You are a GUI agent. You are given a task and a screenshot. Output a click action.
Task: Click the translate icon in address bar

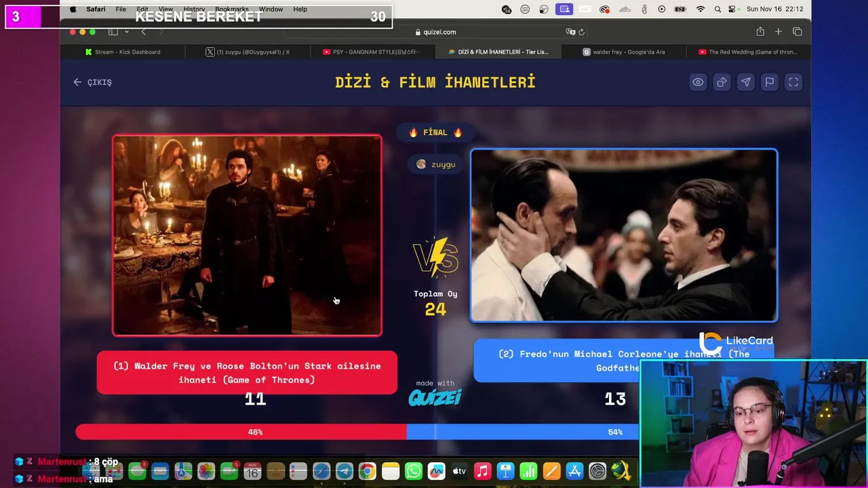570,32
